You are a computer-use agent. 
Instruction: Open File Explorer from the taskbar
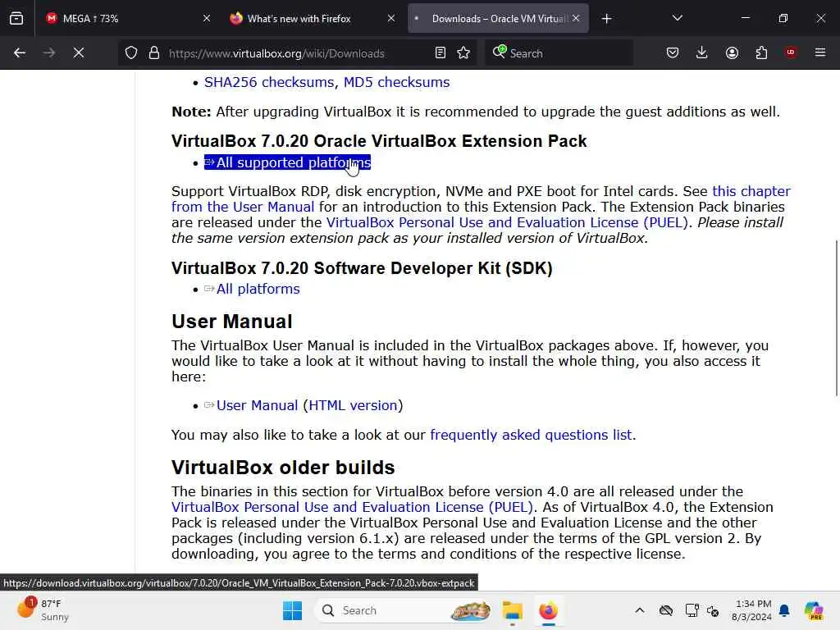(x=512, y=610)
